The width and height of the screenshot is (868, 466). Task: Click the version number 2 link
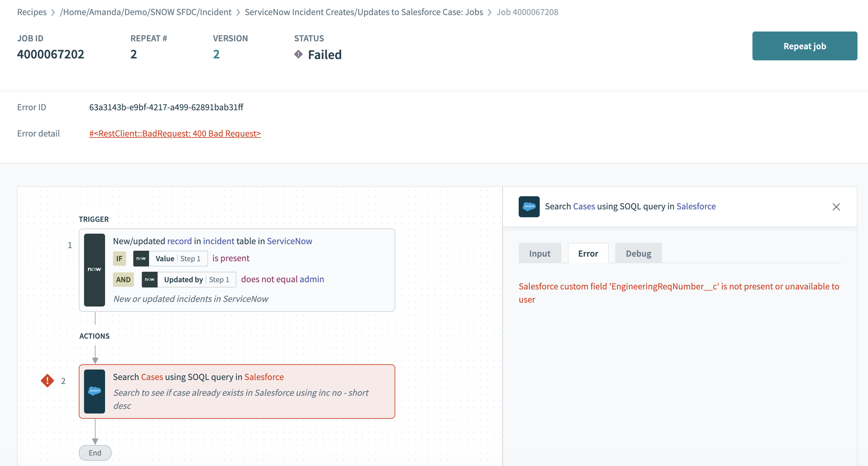coord(216,54)
